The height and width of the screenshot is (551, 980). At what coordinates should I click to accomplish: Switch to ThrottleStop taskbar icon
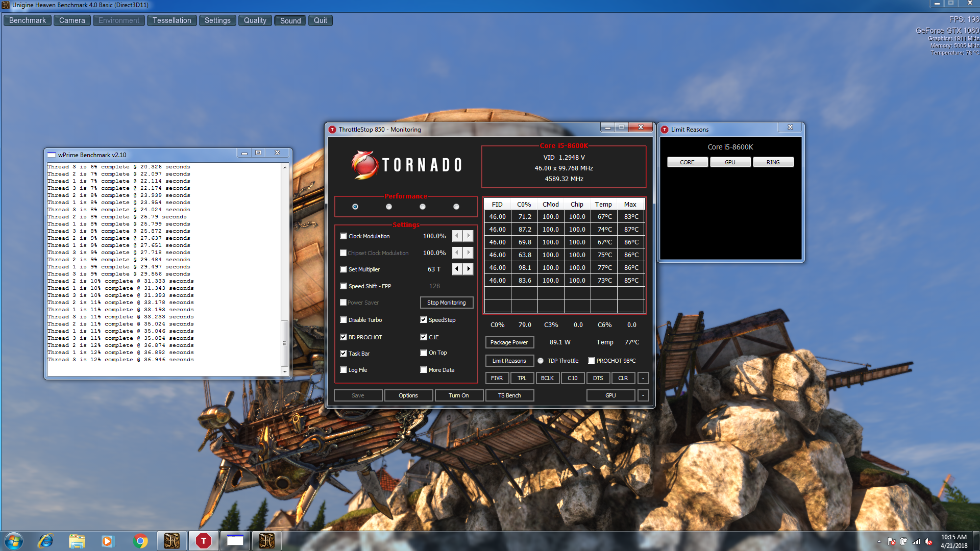click(x=203, y=541)
